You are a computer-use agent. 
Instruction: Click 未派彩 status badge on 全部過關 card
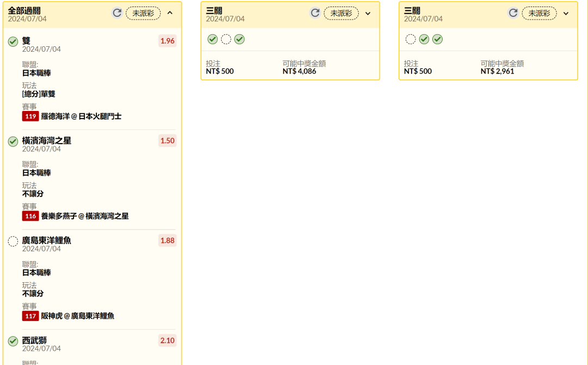pos(143,14)
